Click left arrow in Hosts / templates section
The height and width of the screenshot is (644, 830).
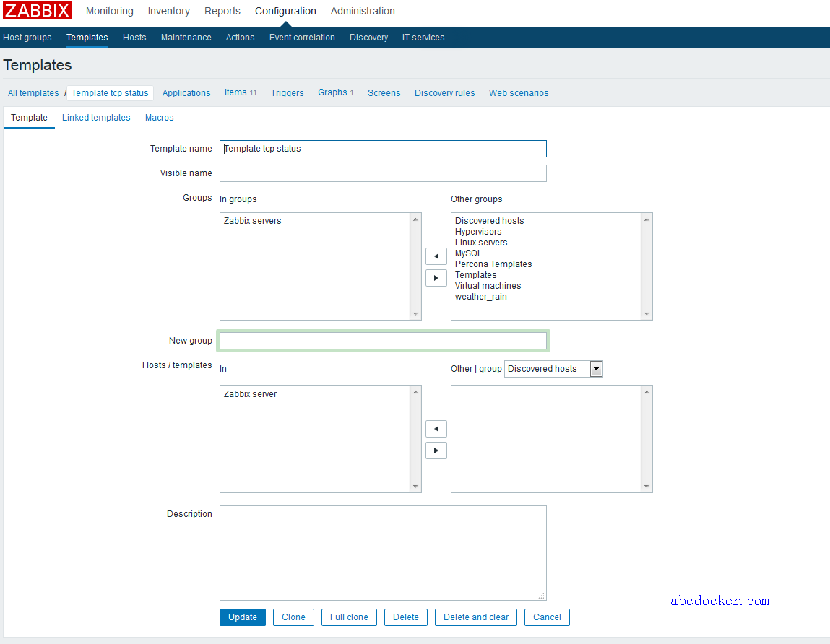pos(436,429)
